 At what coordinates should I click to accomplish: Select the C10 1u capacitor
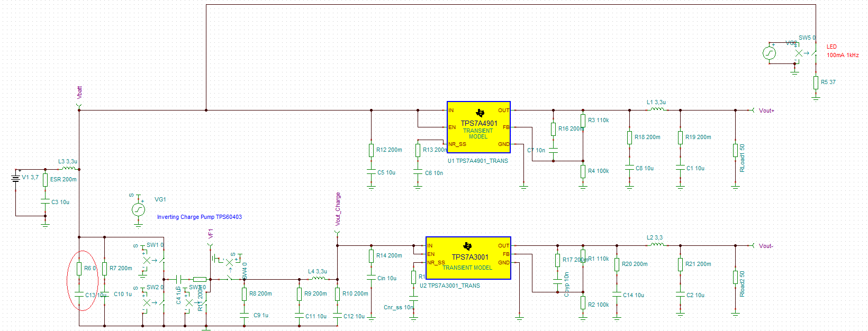[x=105, y=294]
